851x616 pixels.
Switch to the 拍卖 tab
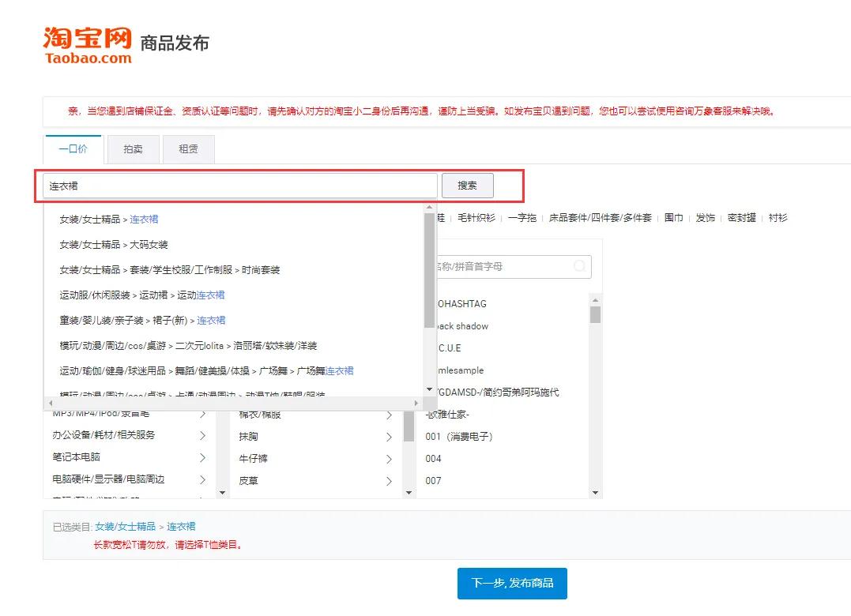[x=132, y=148]
